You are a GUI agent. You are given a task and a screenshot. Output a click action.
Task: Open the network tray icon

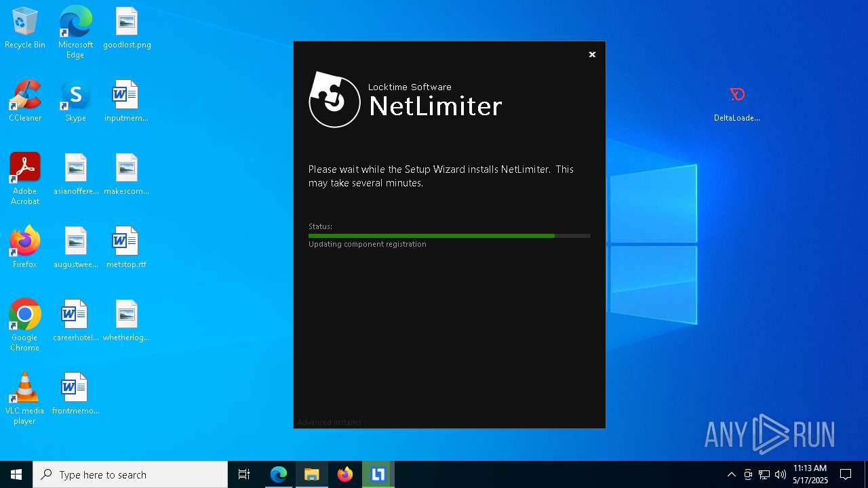764,474
